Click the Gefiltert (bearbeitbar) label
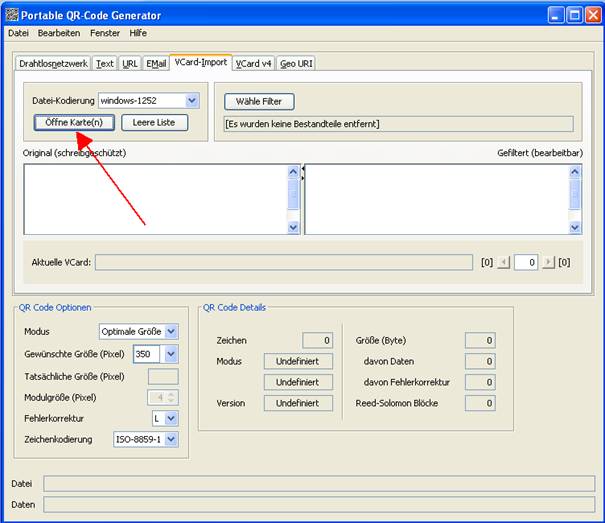This screenshot has width=605, height=523. [540, 153]
